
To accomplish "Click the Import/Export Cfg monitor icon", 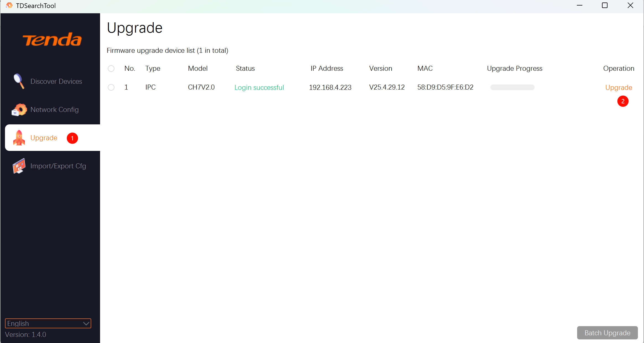I will pyautogui.click(x=19, y=166).
